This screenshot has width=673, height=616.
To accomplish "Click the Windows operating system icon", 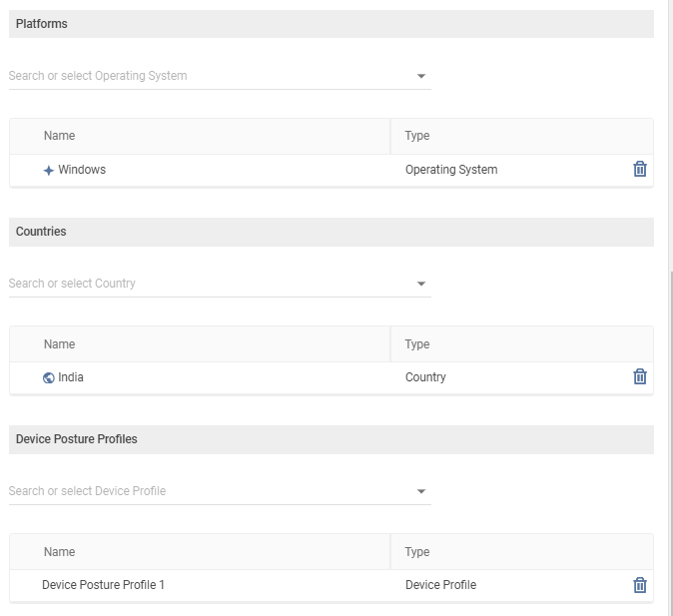I will tap(49, 171).
